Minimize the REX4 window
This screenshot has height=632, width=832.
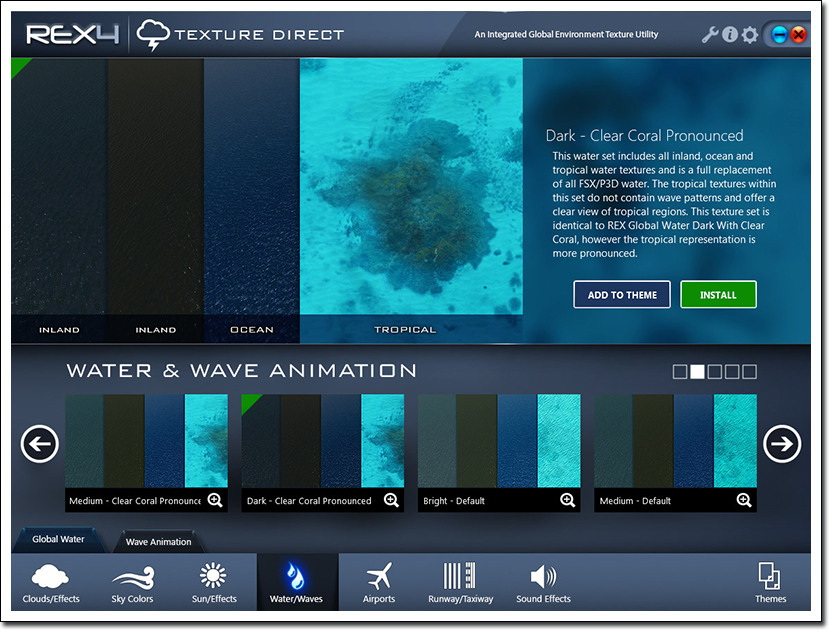tap(779, 35)
